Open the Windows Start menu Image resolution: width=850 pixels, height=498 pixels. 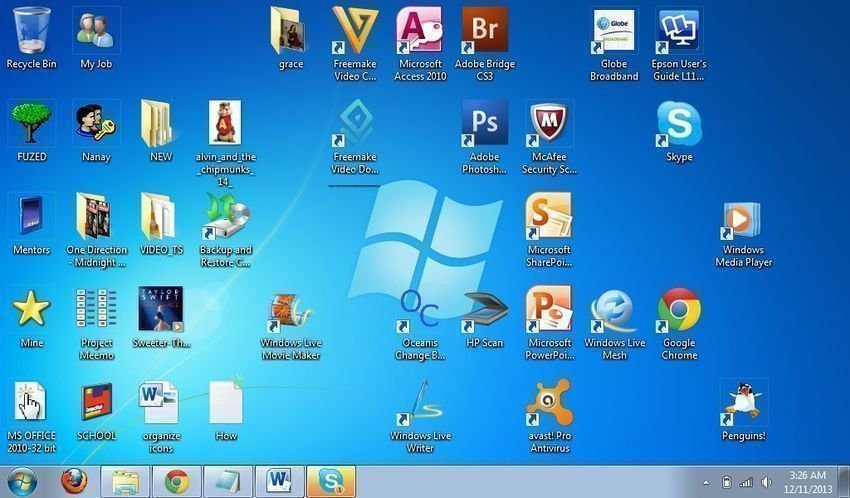tap(22, 482)
